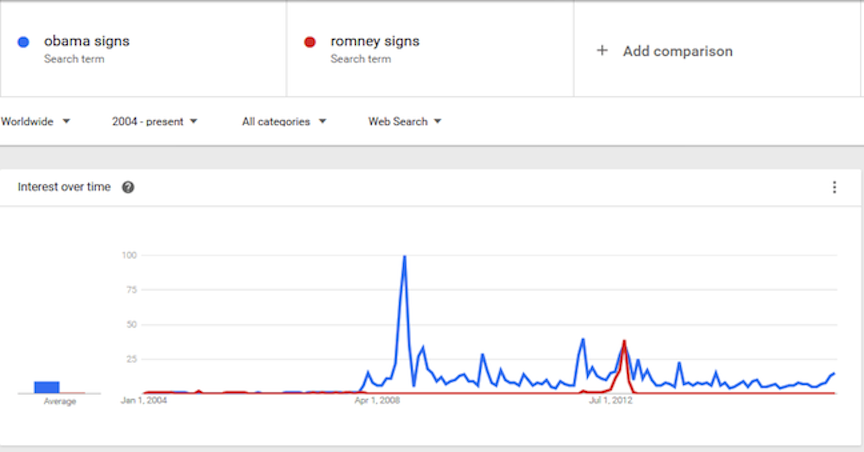Click the Interest over time heading
864x452 pixels.
coord(64,187)
